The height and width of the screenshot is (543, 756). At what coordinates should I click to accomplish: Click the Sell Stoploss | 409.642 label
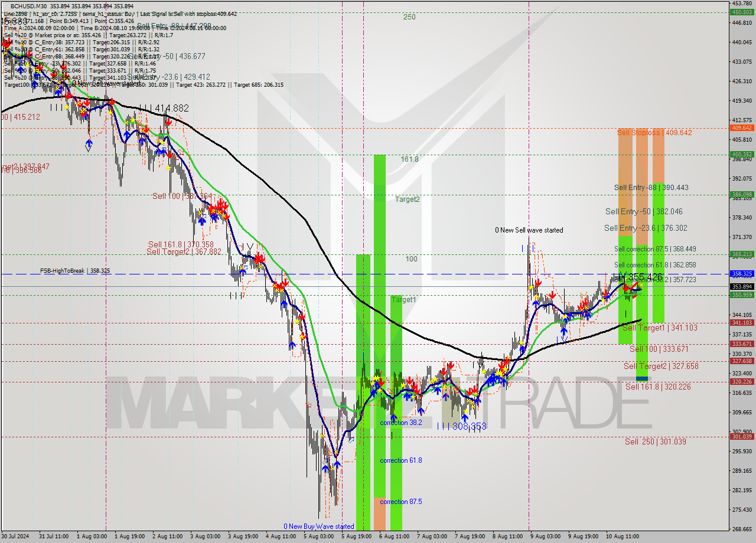click(654, 133)
